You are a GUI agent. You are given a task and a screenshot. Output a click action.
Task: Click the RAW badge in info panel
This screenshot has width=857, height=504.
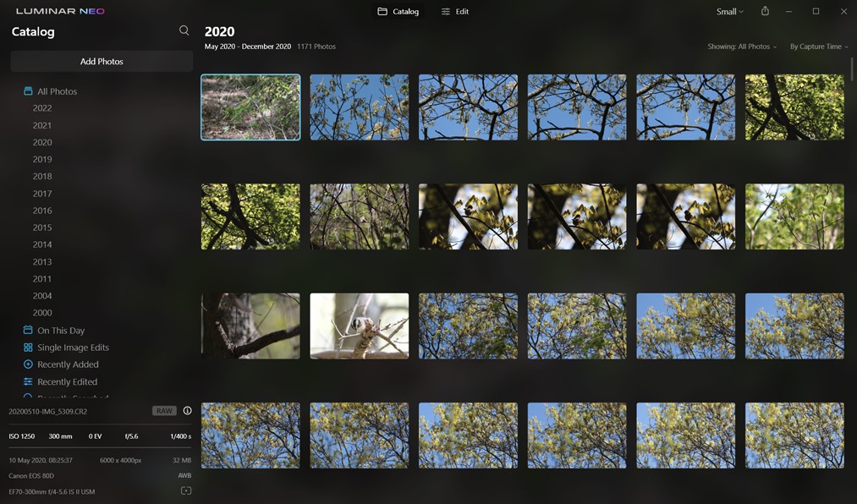pyautogui.click(x=164, y=411)
